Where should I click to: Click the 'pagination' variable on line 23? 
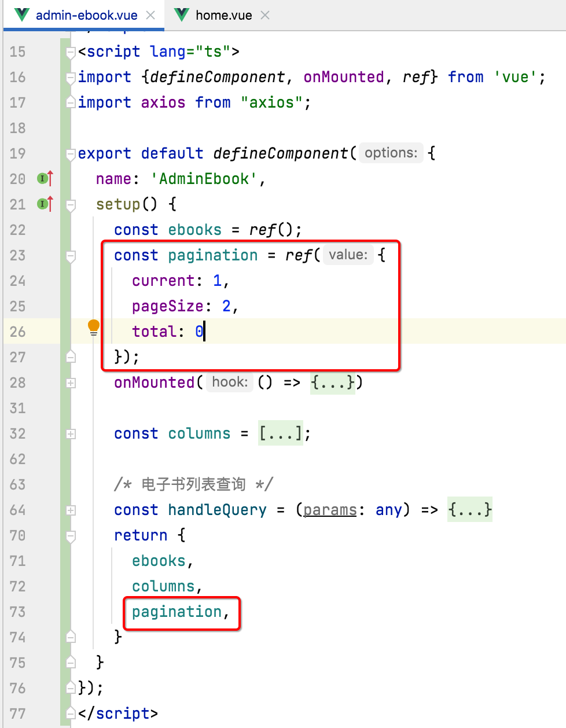[213, 255]
